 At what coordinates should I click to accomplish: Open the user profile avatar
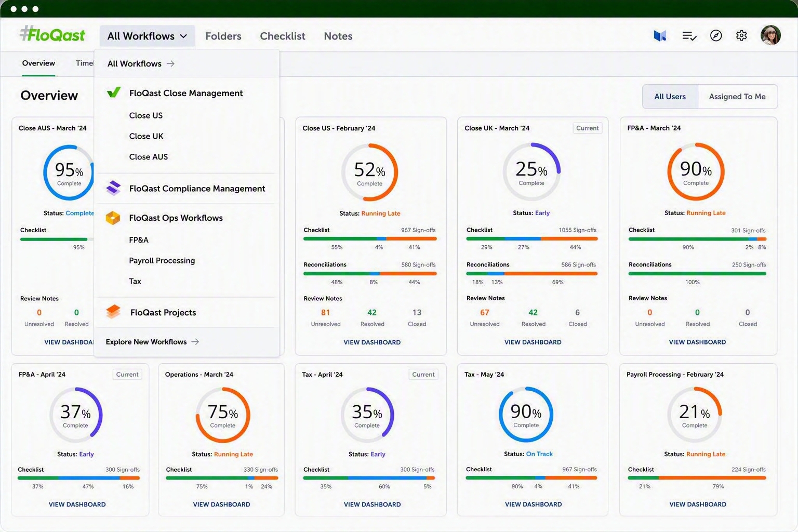click(x=770, y=35)
